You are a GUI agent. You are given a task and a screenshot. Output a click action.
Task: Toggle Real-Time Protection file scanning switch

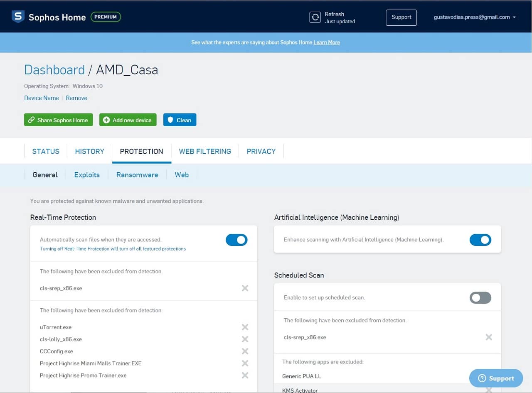pos(236,240)
